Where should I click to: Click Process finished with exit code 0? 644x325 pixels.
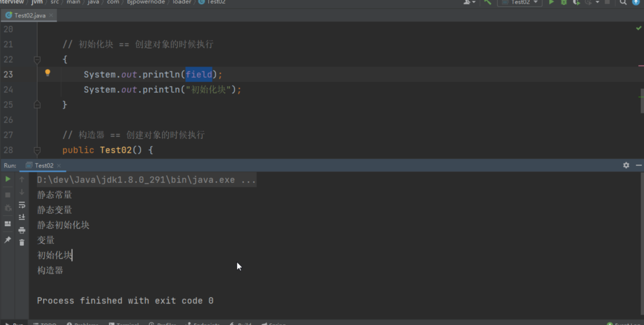click(125, 301)
